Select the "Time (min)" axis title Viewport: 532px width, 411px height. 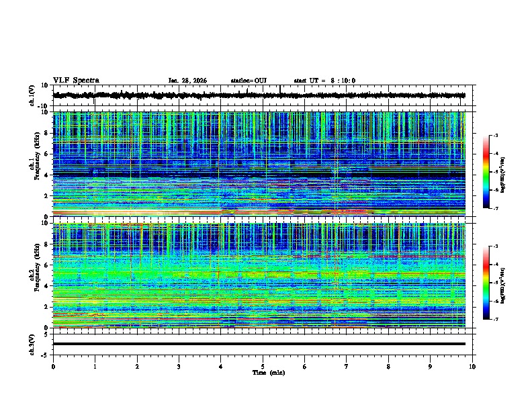(x=269, y=373)
